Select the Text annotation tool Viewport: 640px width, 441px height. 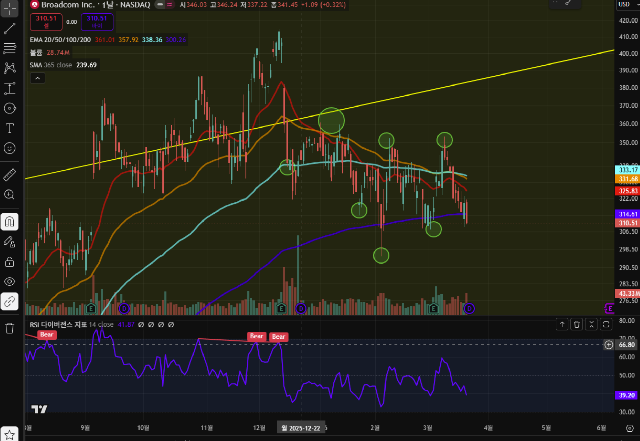(x=9, y=128)
